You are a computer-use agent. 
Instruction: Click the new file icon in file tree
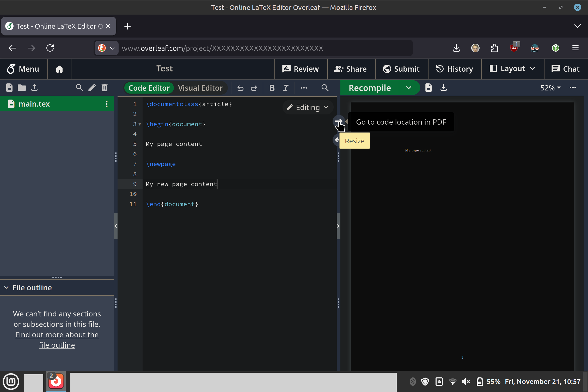pos(9,88)
